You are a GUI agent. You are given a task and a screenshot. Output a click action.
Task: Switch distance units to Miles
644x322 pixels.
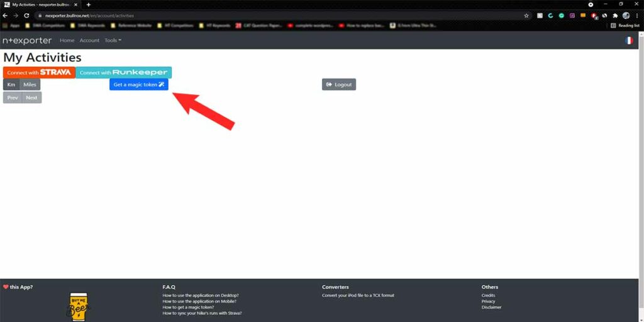pos(30,84)
